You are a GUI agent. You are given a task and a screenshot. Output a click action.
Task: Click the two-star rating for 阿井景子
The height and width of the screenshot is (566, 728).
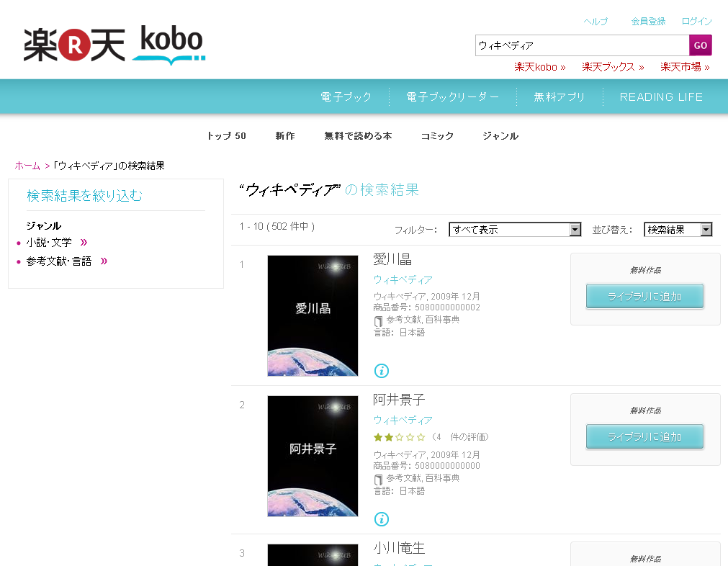coord(400,437)
